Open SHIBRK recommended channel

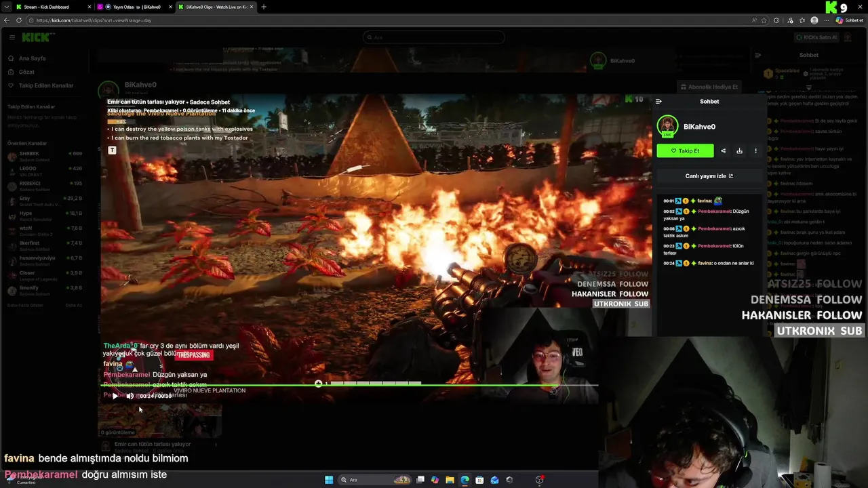click(44, 155)
